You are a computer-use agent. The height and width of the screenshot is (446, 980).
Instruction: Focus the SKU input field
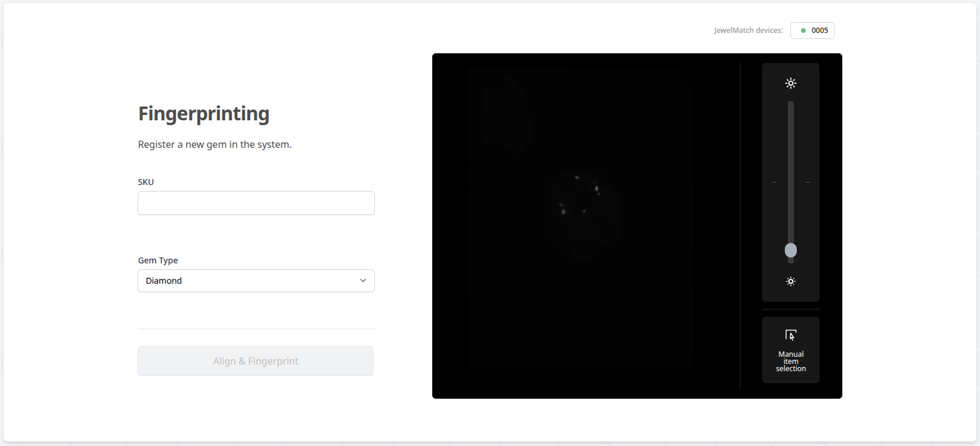pyautogui.click(x=256, y=203)
